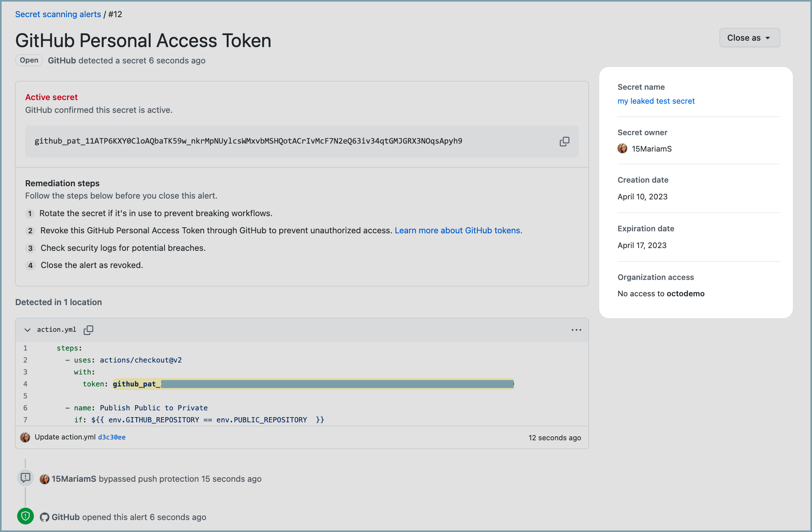Click the April 17, 2023 expiration date

[x=642, y=245]
